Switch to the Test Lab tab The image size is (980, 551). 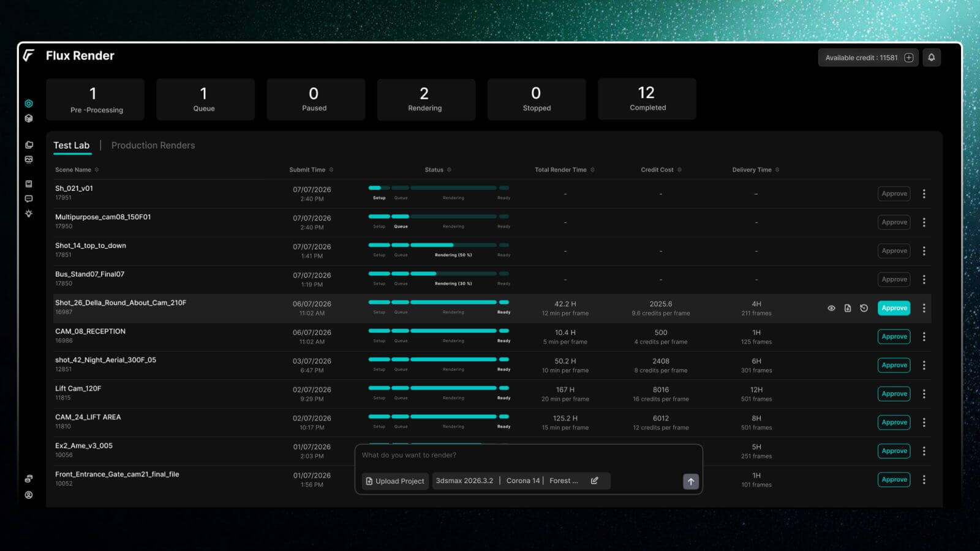(x=72, y=145)
